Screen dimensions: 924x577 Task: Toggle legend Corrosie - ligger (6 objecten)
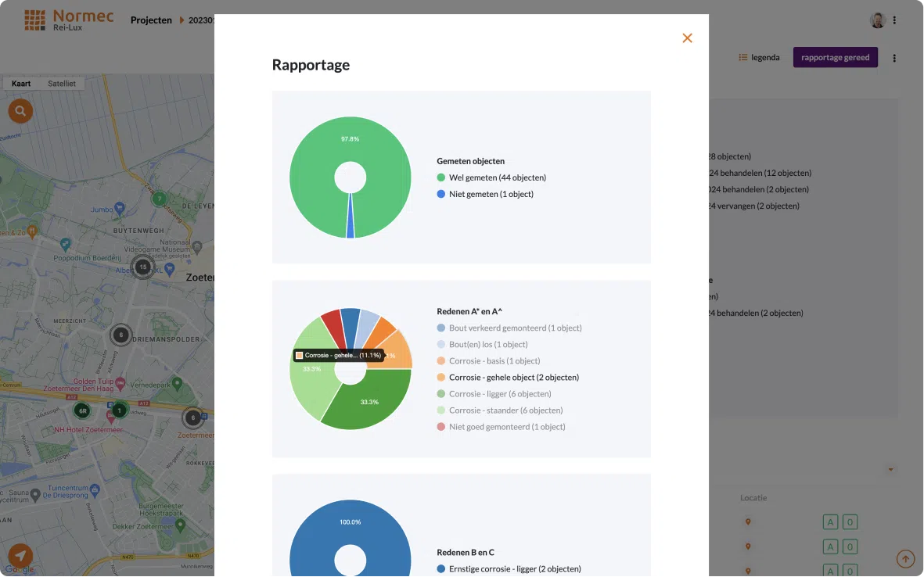[494, 394]
